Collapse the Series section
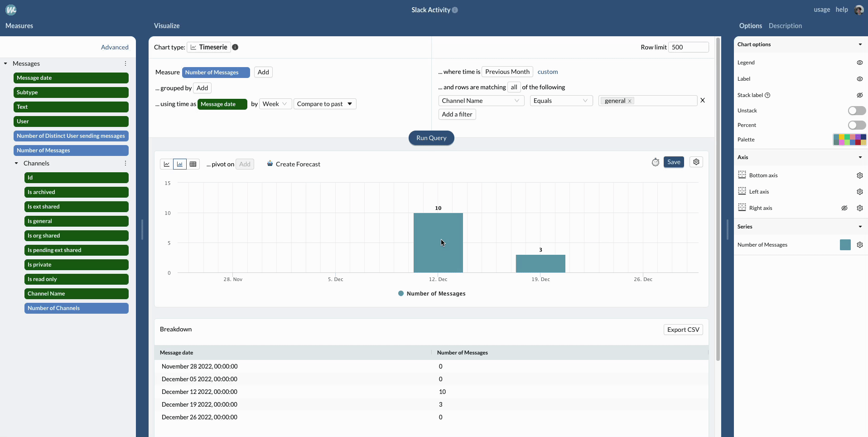This screenshot has height=437, width=868. click(x=860, y=227)
